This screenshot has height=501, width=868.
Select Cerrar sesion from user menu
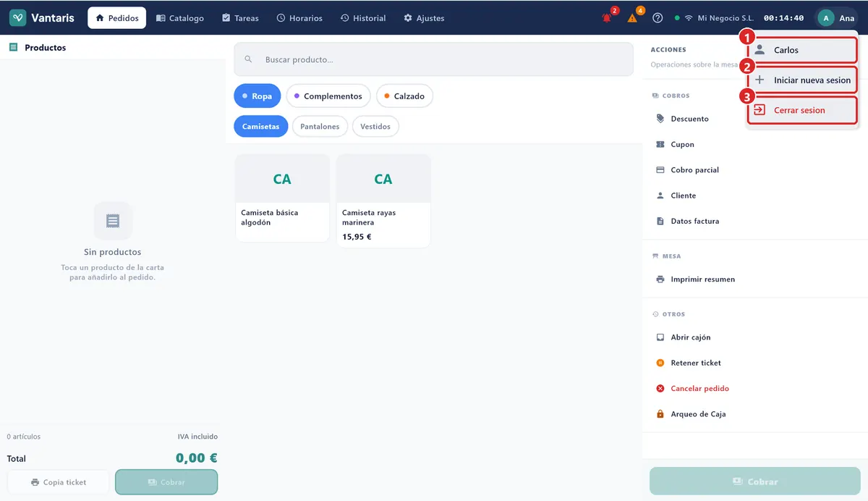[x=802, y=110]
